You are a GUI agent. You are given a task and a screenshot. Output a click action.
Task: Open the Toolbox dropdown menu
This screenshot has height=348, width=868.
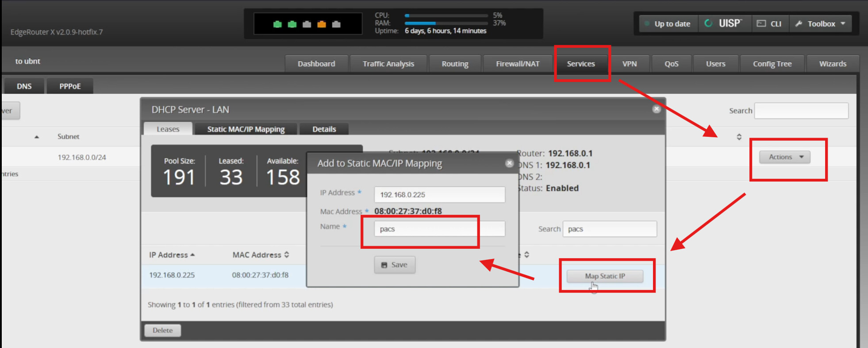(x=821, y=24)
